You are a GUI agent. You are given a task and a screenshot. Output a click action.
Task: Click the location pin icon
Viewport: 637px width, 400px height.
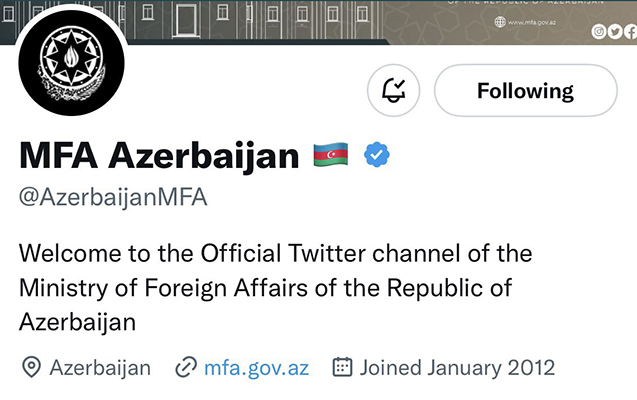point(31,367)
